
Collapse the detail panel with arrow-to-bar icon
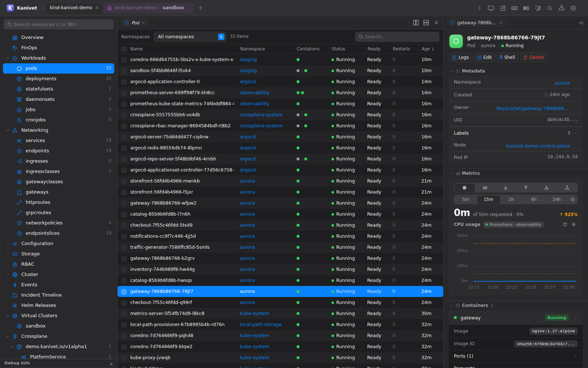coord(581,23)
